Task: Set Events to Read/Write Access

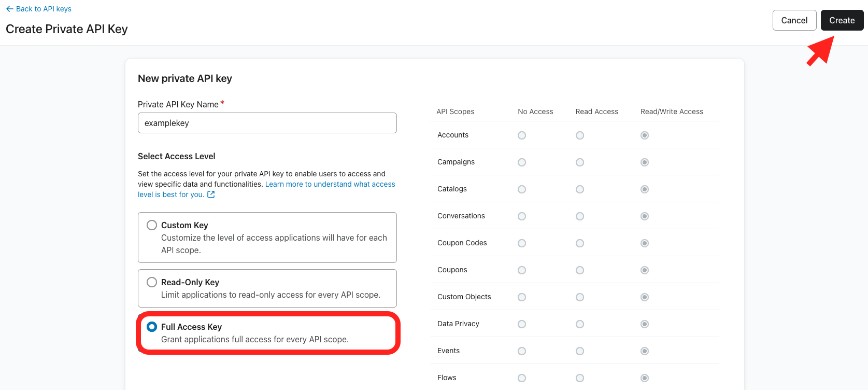Action: [x=645, y=351]
